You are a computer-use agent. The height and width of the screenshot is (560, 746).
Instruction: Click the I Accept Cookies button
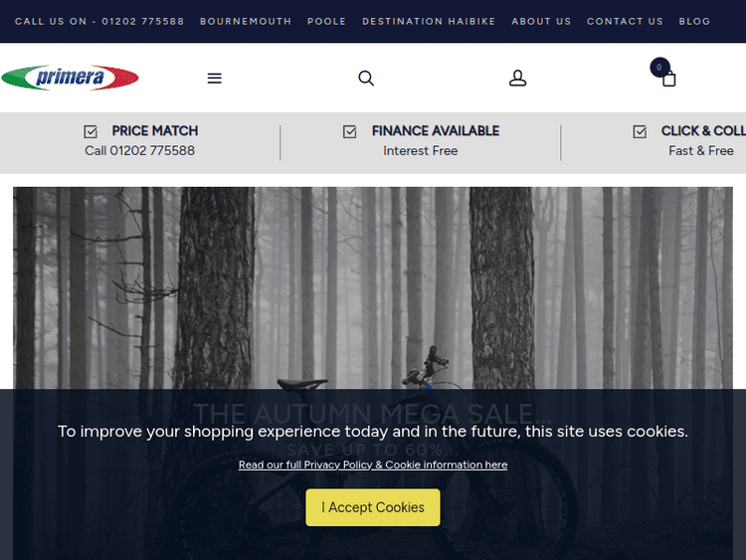coord(373,507)
